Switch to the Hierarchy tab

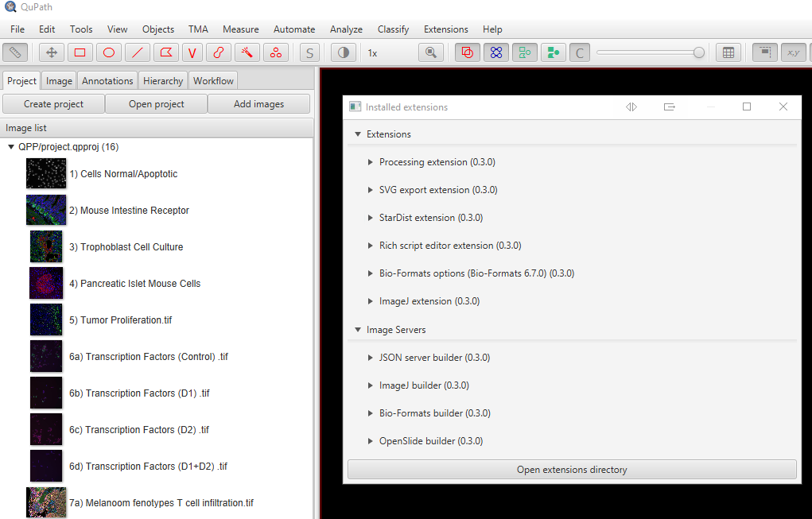(x=163, y=81)
